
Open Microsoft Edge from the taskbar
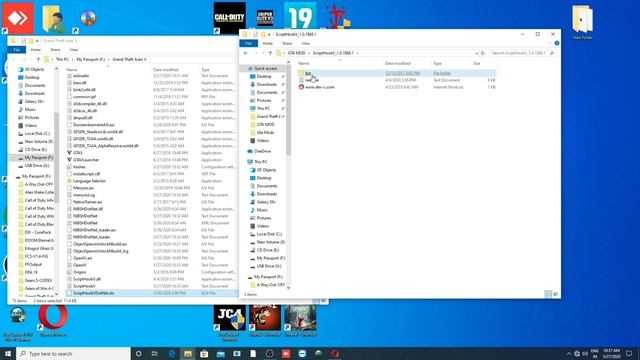[x=172, y=353]
